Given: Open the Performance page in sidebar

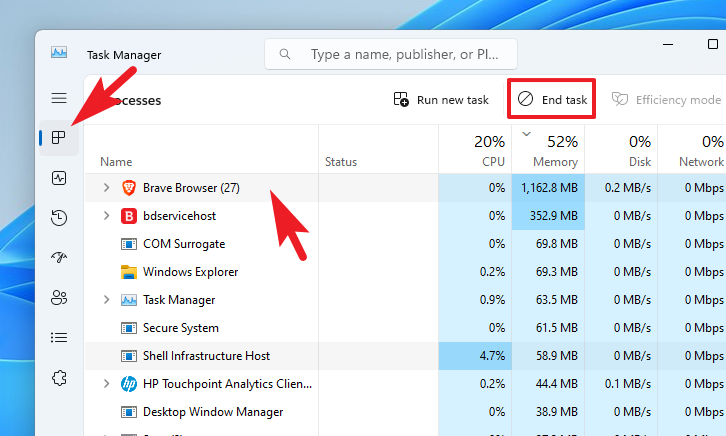Looking at the screenshot, I should click(59, 178).
